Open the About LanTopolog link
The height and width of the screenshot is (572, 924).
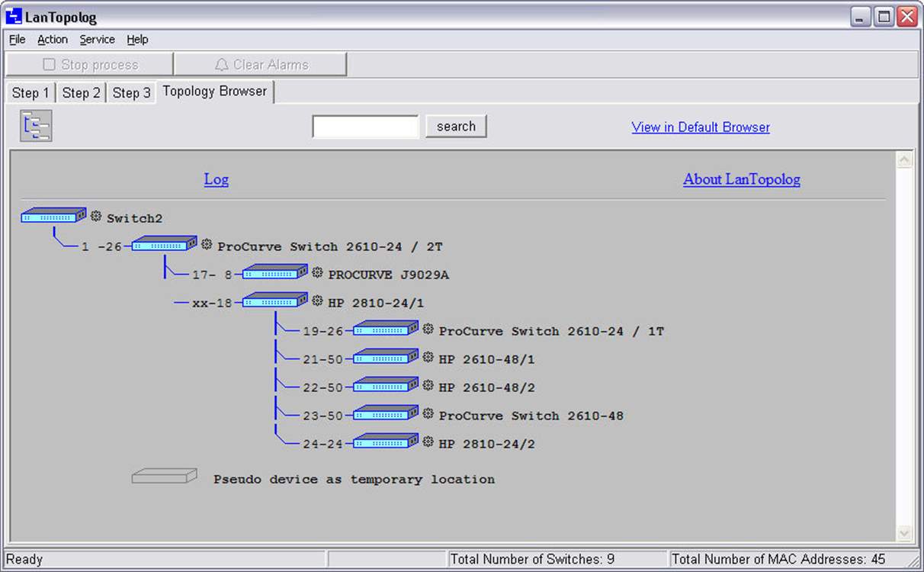point(742,179)
